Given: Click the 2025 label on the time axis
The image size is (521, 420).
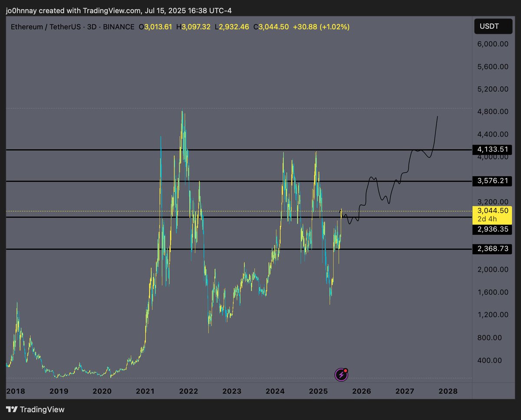Looking at the screenshot, I should pos(318,391).
